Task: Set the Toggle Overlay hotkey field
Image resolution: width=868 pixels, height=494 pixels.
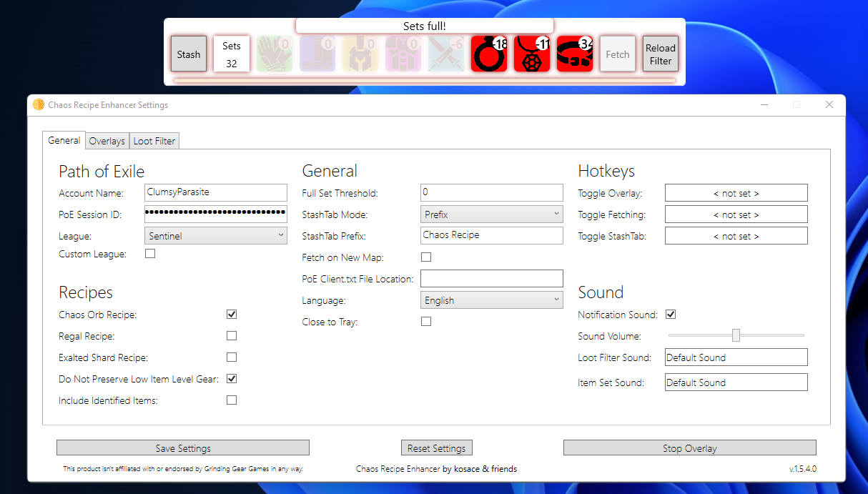Action: pyautogui.click(x=736, y=192)
